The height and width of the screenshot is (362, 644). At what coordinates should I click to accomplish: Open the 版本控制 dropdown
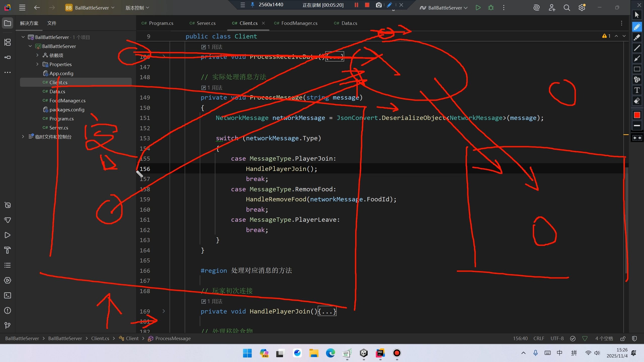pyautogui.click(x=137, y=8)
